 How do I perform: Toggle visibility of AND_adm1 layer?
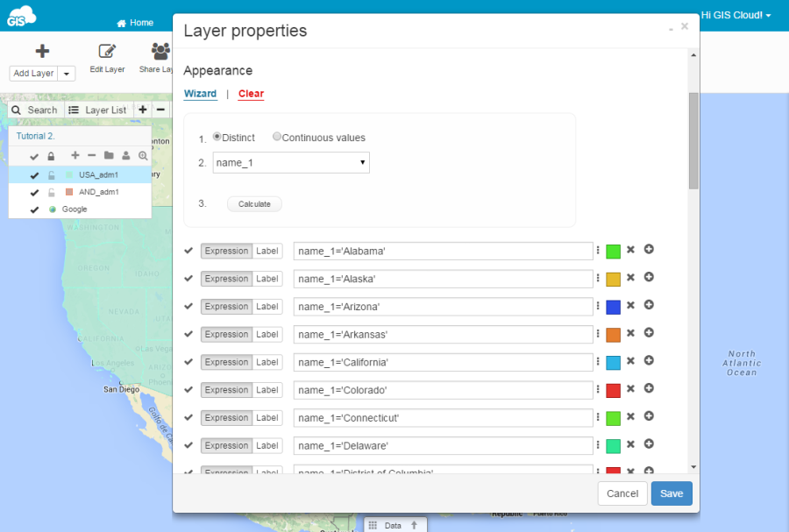34,193
